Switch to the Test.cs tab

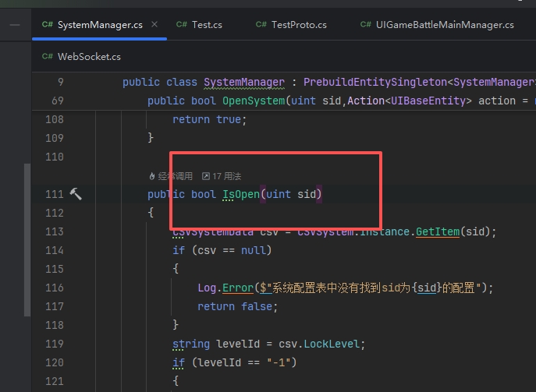point(199,25)
